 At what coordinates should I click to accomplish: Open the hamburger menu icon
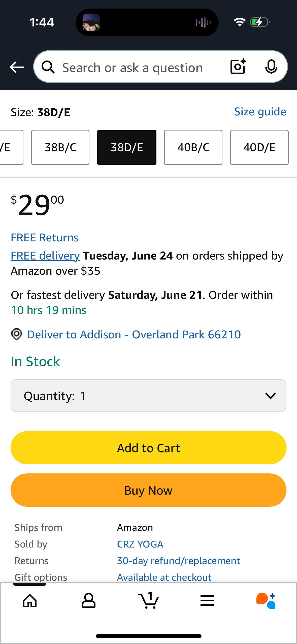click(x=207, y=601)
